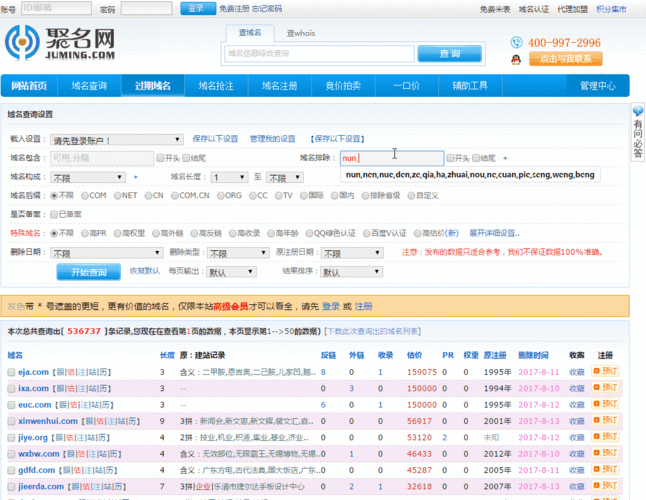Click the 预订 icon for jiye.org
The width and height of the screenshot is (646, 500).
click(605, 437)
